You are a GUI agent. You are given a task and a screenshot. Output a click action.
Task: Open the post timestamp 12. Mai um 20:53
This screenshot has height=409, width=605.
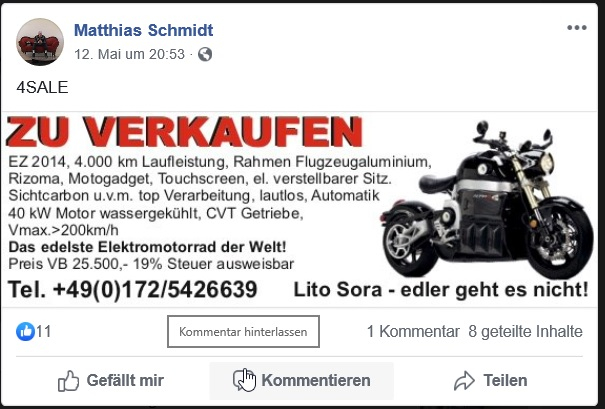click(129, 54)
